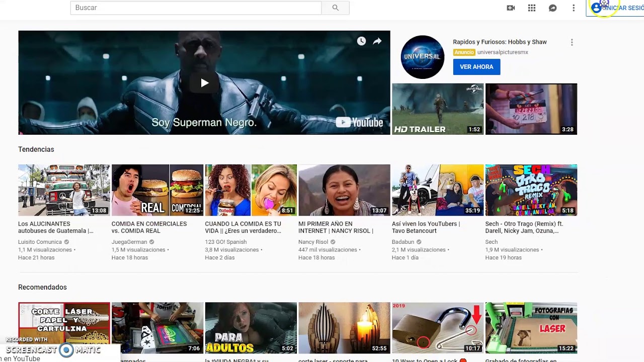Click share arrow on featured video
This screenshot has width=644, height=362.
(377, 41)
